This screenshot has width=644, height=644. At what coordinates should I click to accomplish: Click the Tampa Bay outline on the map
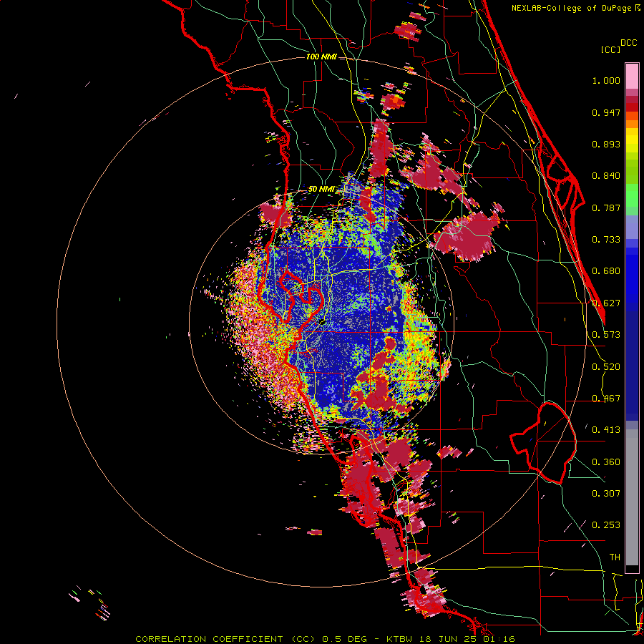pos(301,296)
